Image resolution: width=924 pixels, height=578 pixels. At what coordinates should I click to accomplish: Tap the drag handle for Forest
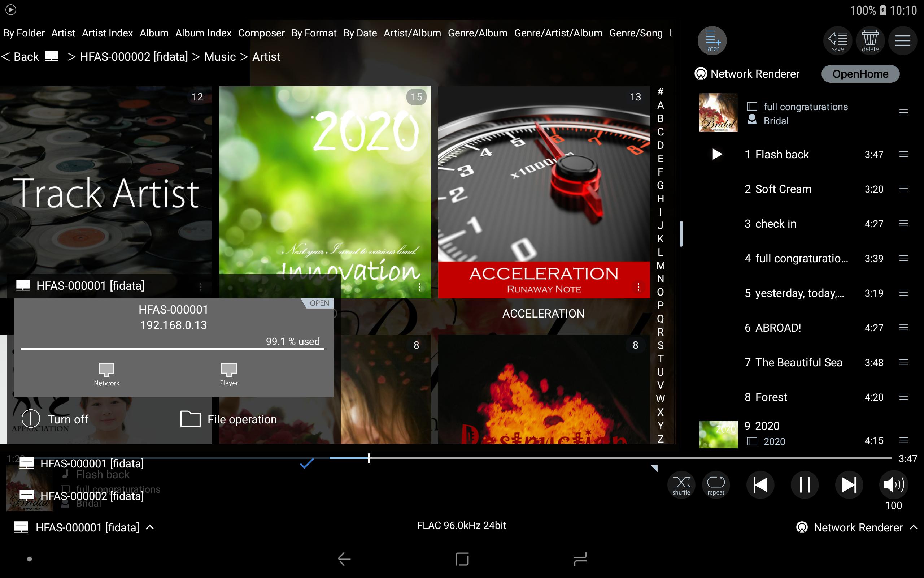point(903,397)
